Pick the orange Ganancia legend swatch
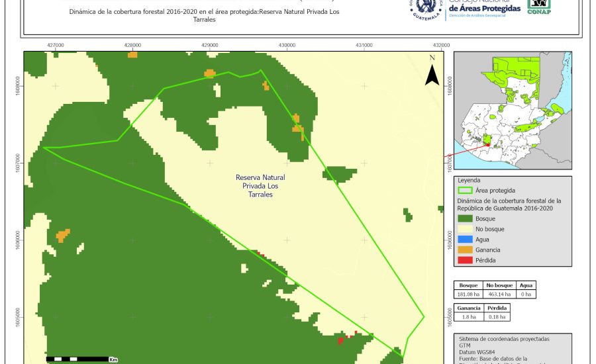The height and width of the screenshot is (364, 596). [x=465, y=250]
